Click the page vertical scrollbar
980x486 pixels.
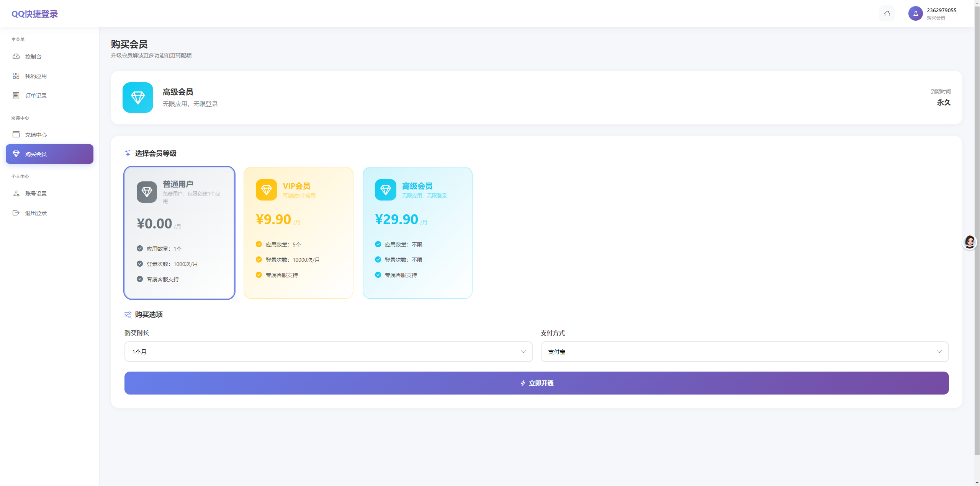coord(977,230)
